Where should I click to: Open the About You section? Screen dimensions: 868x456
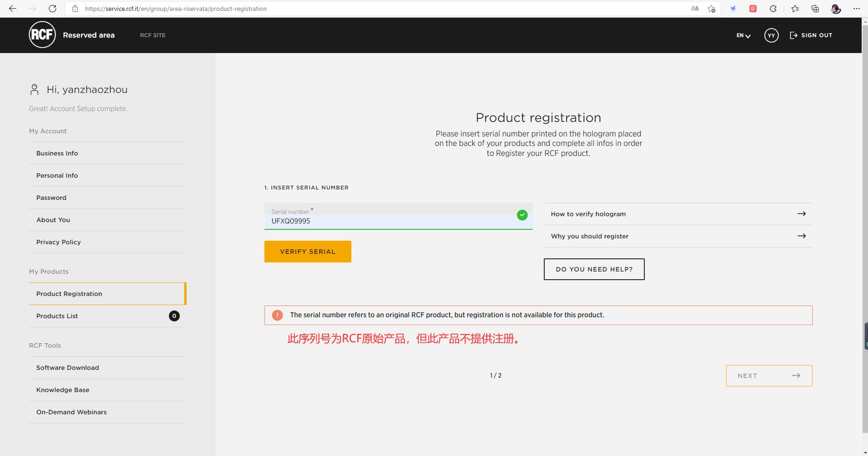[108, 220]
